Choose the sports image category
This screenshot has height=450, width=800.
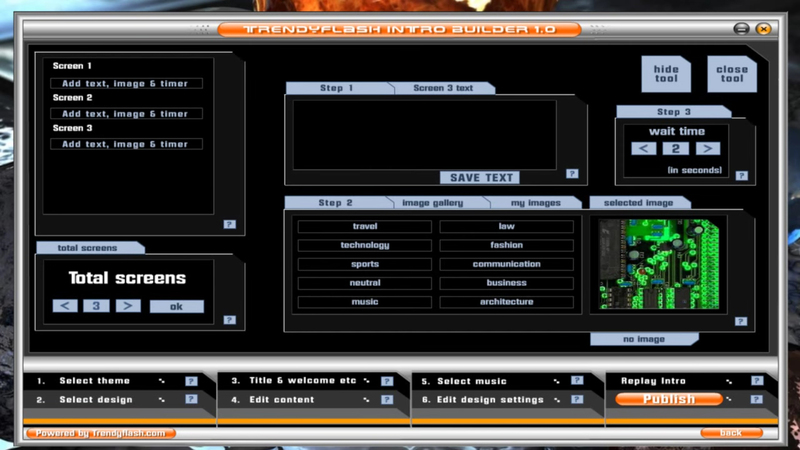365,264
